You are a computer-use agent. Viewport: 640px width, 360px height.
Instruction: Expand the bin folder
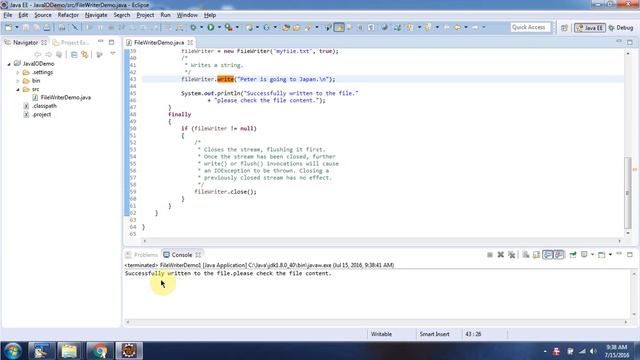(x=18, y=81)
